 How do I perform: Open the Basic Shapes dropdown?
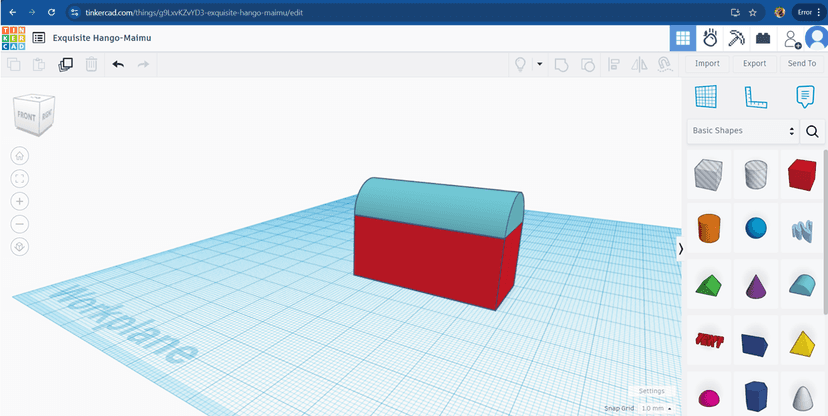[743, 131]
